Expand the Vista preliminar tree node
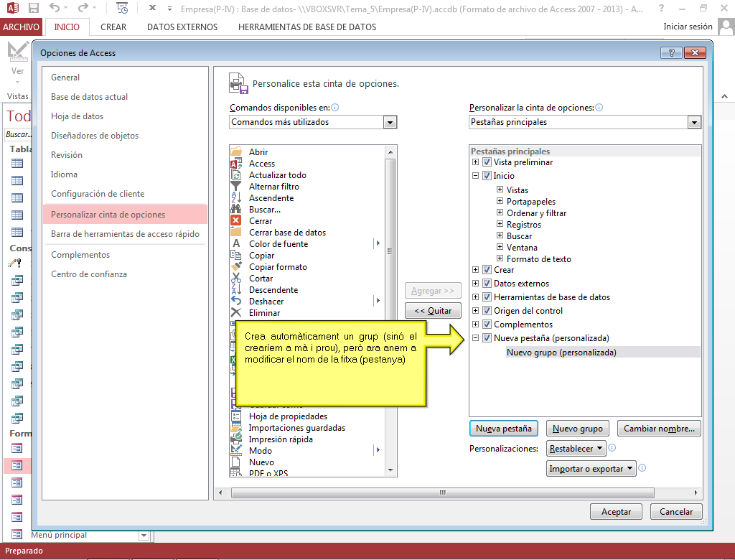This screenshot has height=560, width=735. 475,162
